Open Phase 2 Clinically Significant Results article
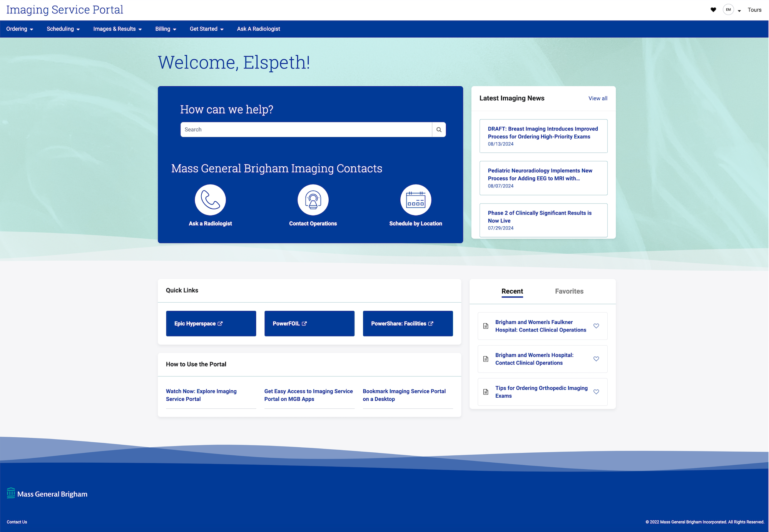This screenshot has height=532, width=769. tap(543, 220)
